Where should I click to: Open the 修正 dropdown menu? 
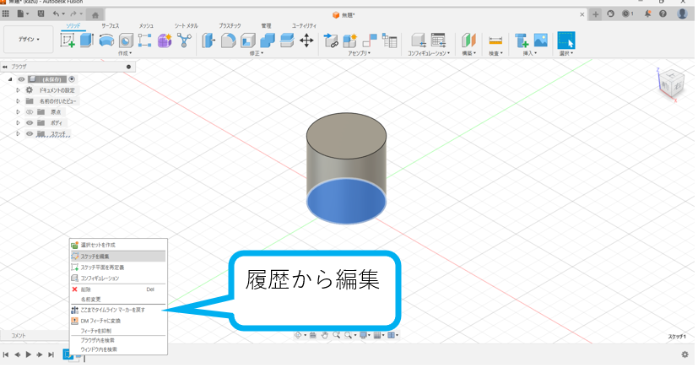click(256, 53)
